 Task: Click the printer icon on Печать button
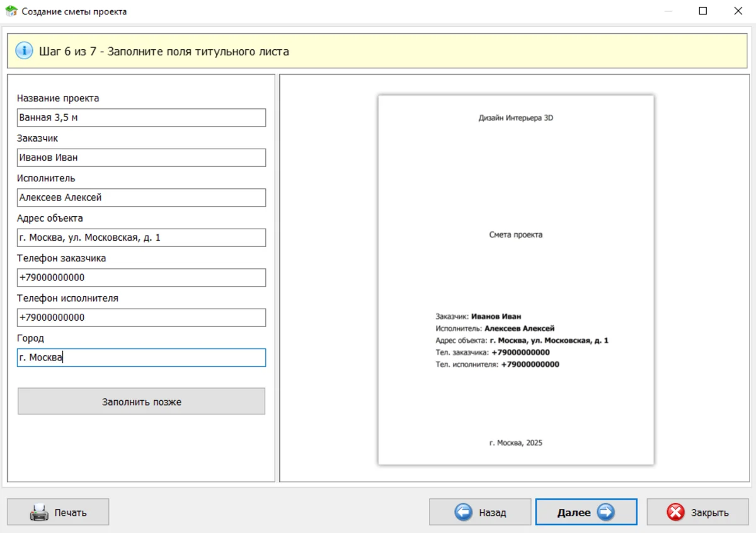point(39,513)
